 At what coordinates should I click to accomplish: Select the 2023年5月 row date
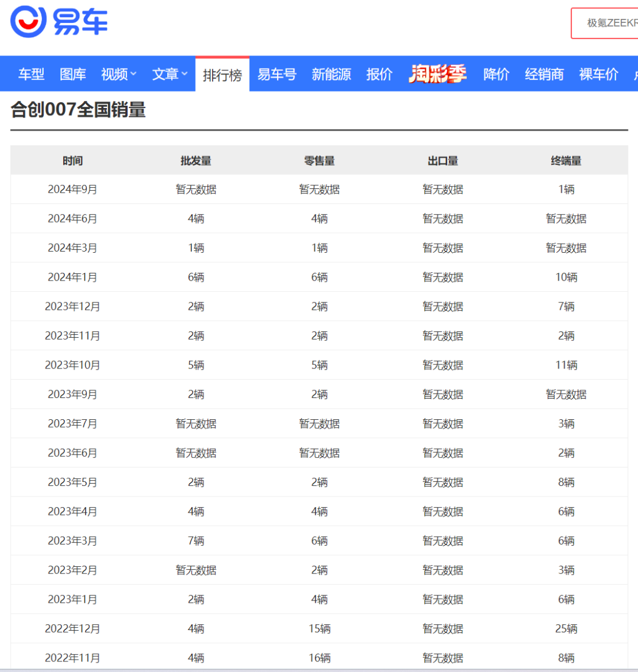[x=73, y=482]
